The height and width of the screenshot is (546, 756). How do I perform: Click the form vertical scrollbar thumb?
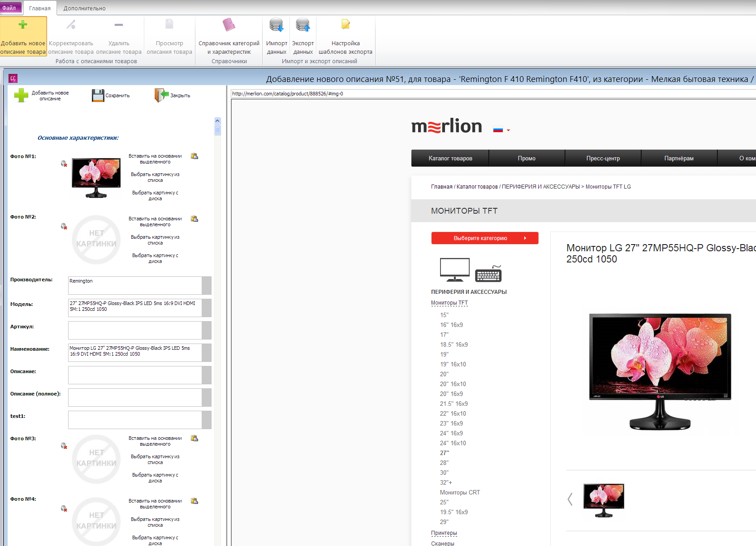tap(218, 129)
